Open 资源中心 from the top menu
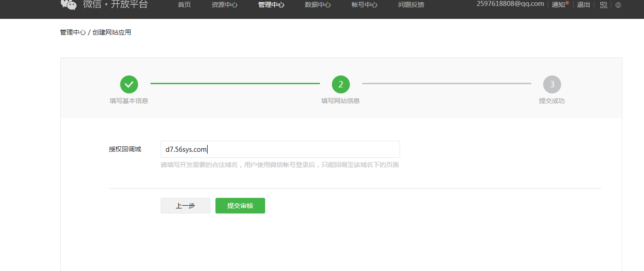644x271 pixels. [x=224, y=5]
